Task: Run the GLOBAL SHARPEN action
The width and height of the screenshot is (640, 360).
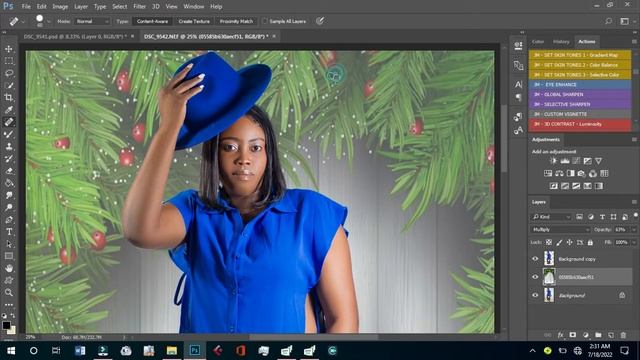Action: pyautogui.click(x=580, y=94)
